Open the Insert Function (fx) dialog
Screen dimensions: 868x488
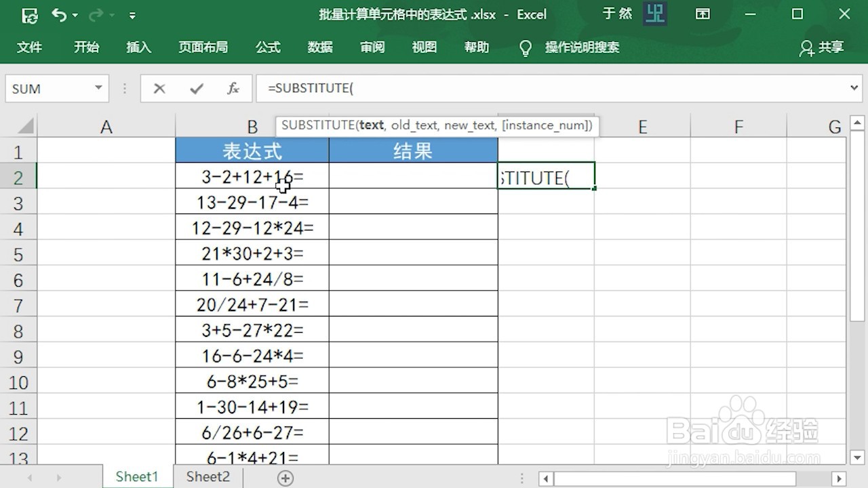click(x=233, y=88)
